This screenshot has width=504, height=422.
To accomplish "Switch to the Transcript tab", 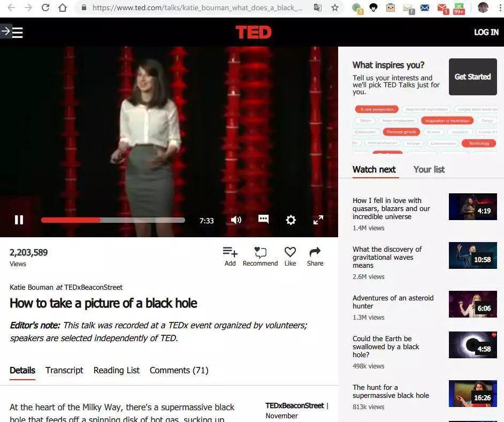I will [64, 370].
